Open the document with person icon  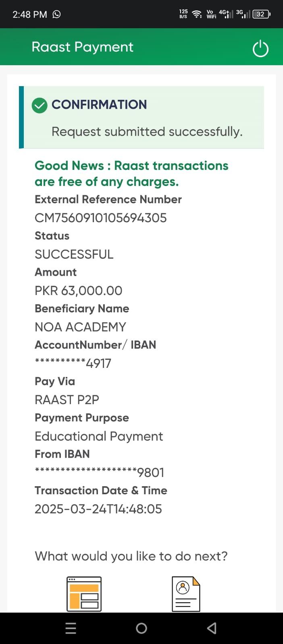click(186, 594)
